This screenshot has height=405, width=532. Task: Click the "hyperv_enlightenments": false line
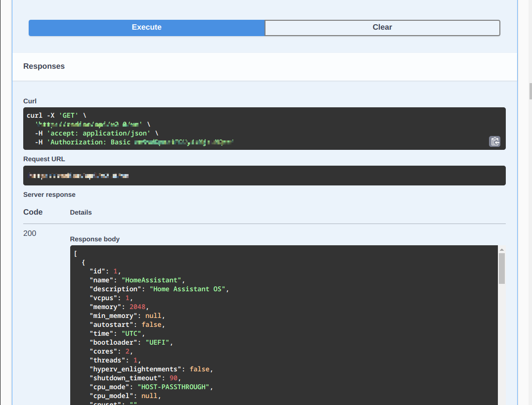pos(151,369)
